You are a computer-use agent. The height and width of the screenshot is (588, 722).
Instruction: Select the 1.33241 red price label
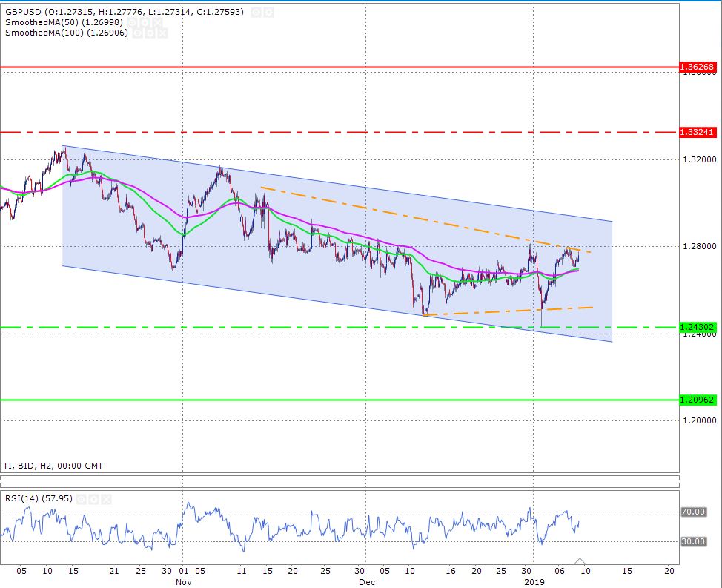(697, 132)
